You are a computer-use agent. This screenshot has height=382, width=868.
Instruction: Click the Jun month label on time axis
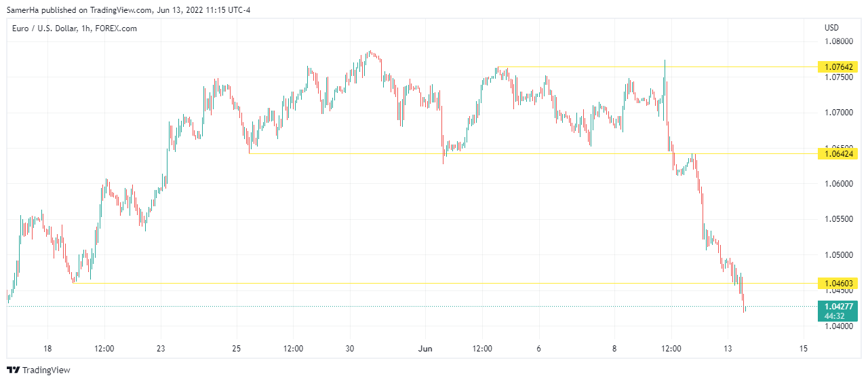tap(425, 349)
